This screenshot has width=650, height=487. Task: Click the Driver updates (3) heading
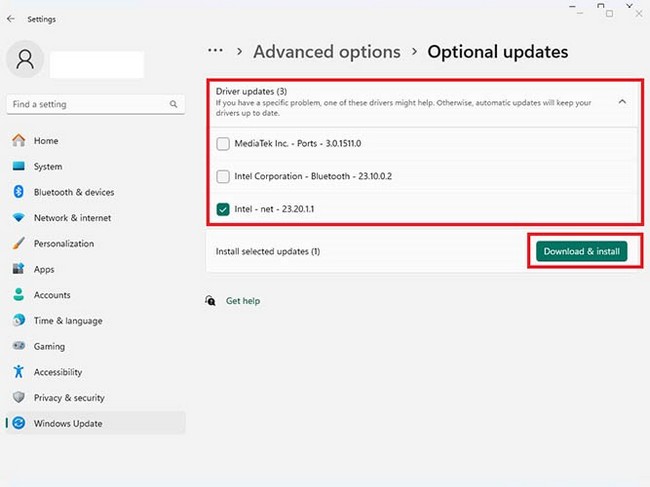pos(251,91)
